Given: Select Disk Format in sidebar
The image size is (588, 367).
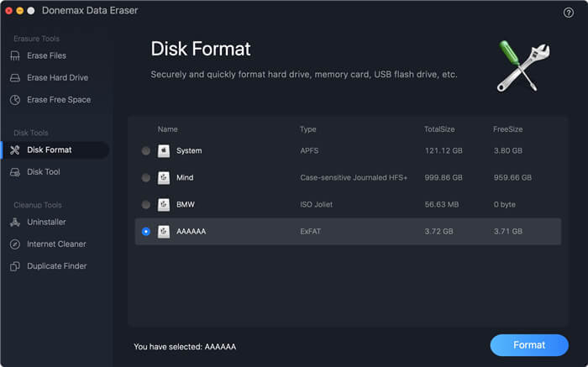Looking at the screenshot, I should pos(55,150).
